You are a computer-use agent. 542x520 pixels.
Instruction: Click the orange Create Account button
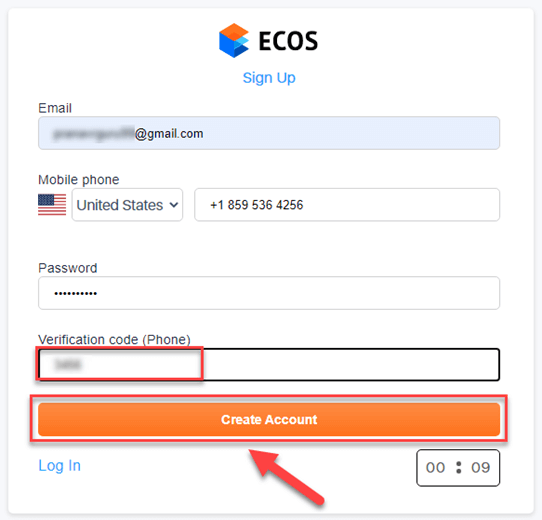pyautogui.click(x=269, y=419)
